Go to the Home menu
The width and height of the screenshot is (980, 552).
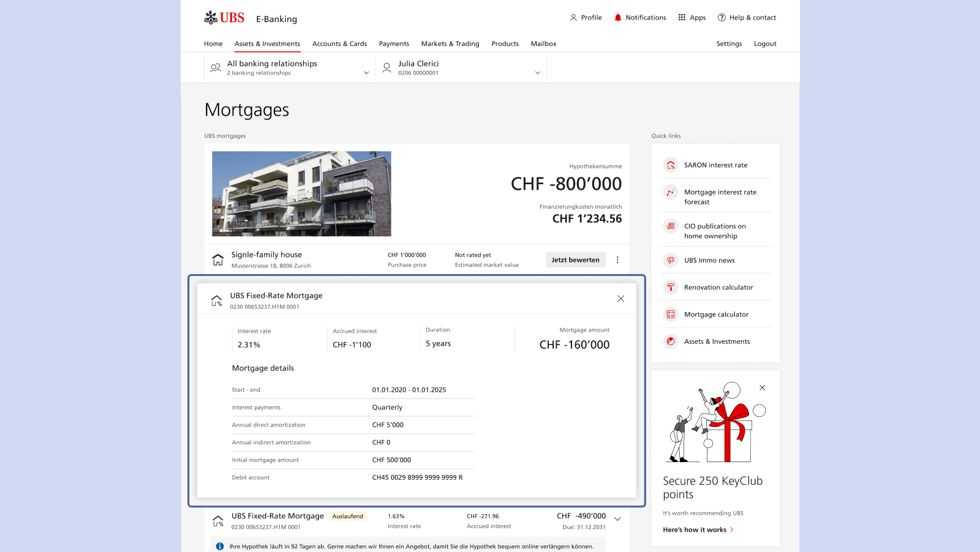(x=213, y=44)
